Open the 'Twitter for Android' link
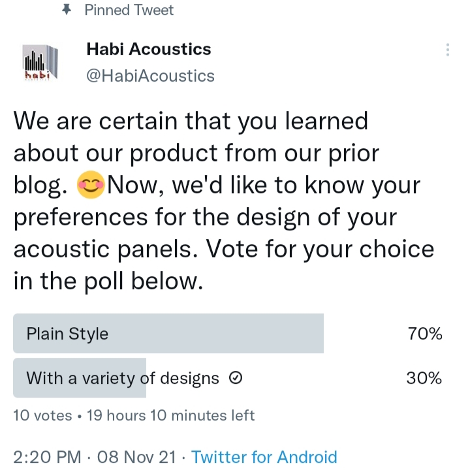Viewport: 470px width, 476px height. (264, 457)
